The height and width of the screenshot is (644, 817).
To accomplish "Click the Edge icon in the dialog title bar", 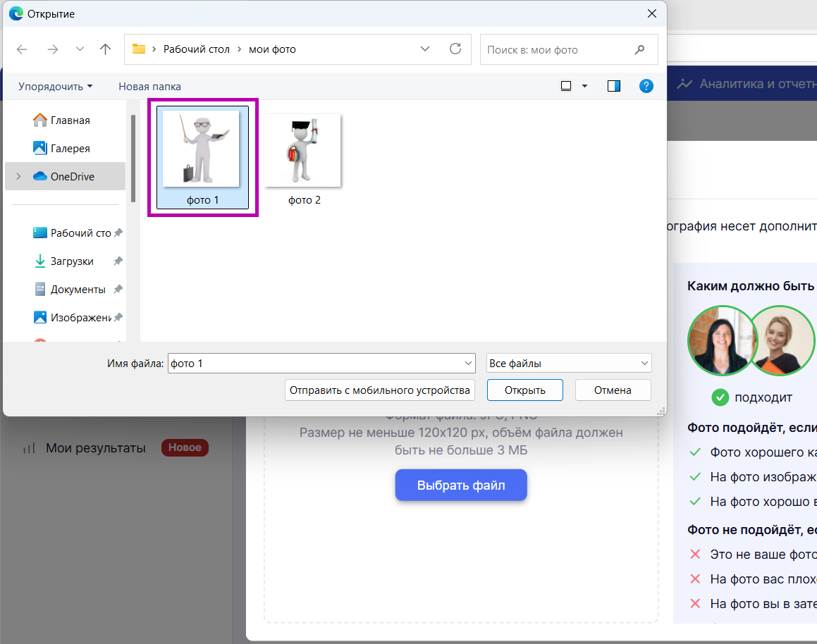I will click(x=16, y=13).
